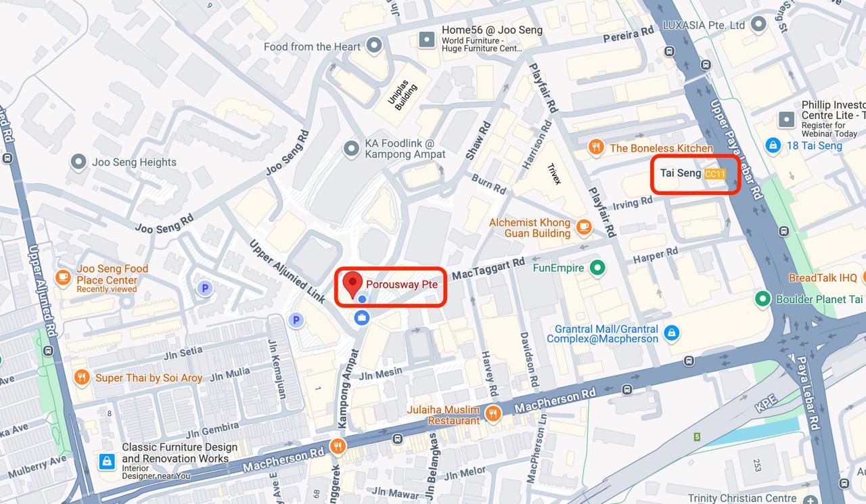Select the Joo Seng Food Place Center cafe icon
The width and height of the screenshot is (866, 504).
(x=63, y=277)
